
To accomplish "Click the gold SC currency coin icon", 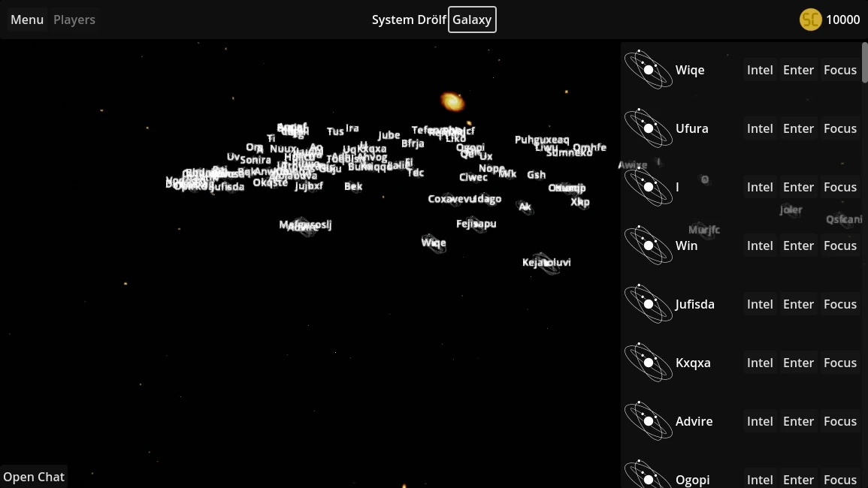I will click(x=810, y=20).
